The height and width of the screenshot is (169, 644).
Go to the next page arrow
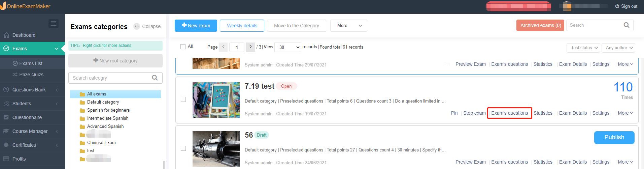coord(250,47)
